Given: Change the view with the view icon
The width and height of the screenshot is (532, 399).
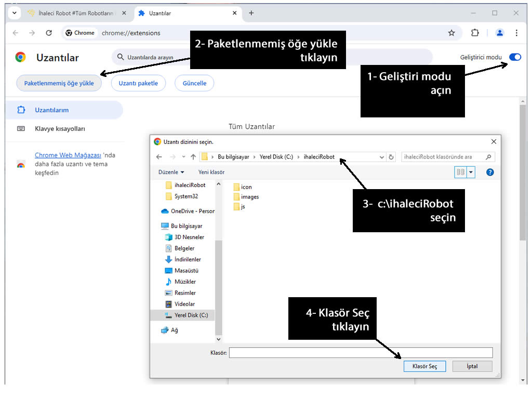Looking at the screenshot, I should coord(461,172).
